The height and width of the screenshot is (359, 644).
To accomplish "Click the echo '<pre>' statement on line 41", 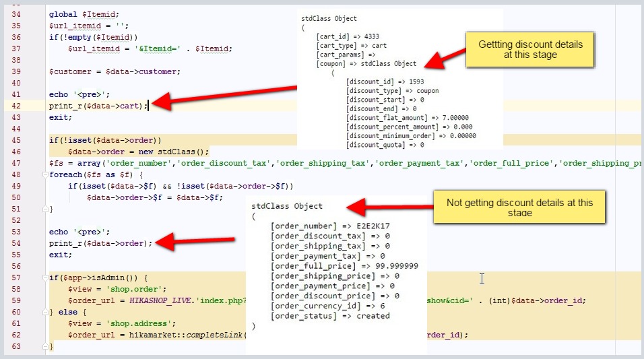I will [x=79, y=94].
